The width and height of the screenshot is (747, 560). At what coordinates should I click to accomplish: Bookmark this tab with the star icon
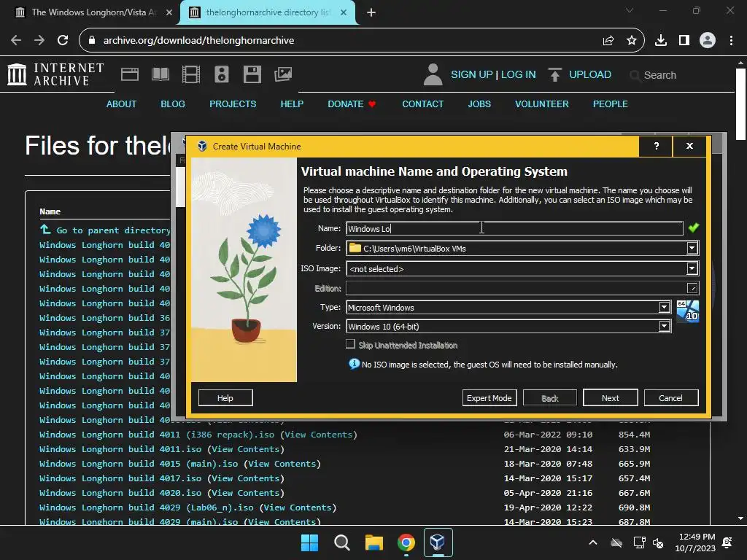(632, 41)
